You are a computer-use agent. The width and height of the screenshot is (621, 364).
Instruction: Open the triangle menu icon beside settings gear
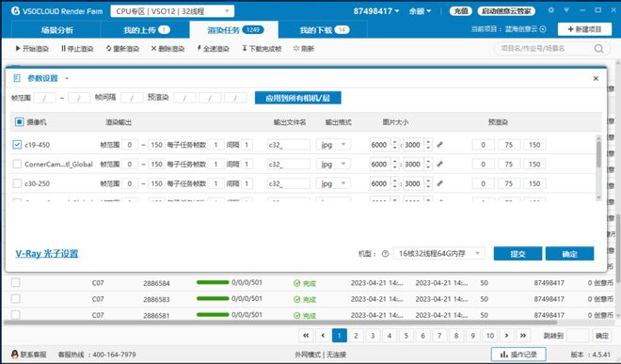coord(566,10)
